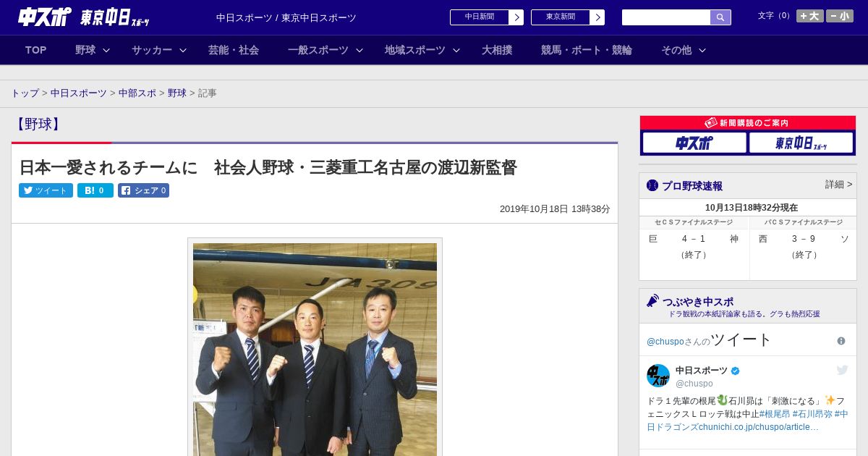The width and height of the screenshot is (868, 456).
Task: Decrease text size with 小 button
Action: (x=840, y=16)
